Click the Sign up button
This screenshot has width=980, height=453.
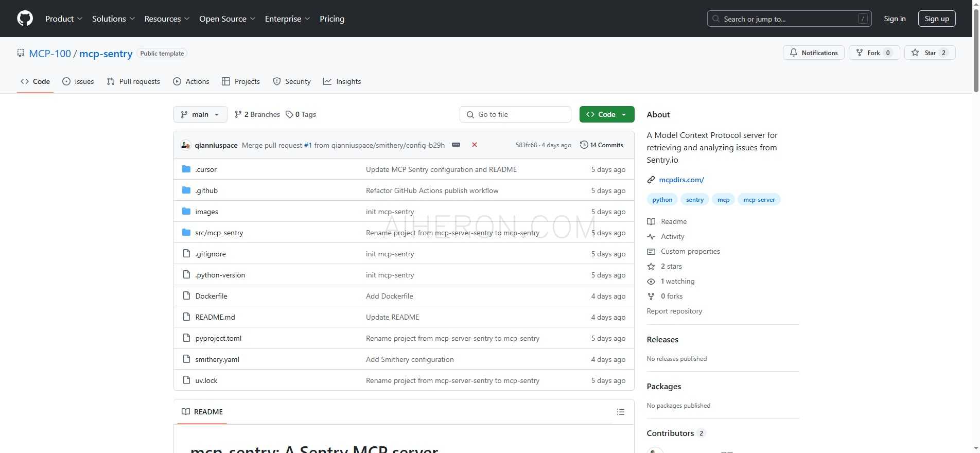[x=936, y=19]
